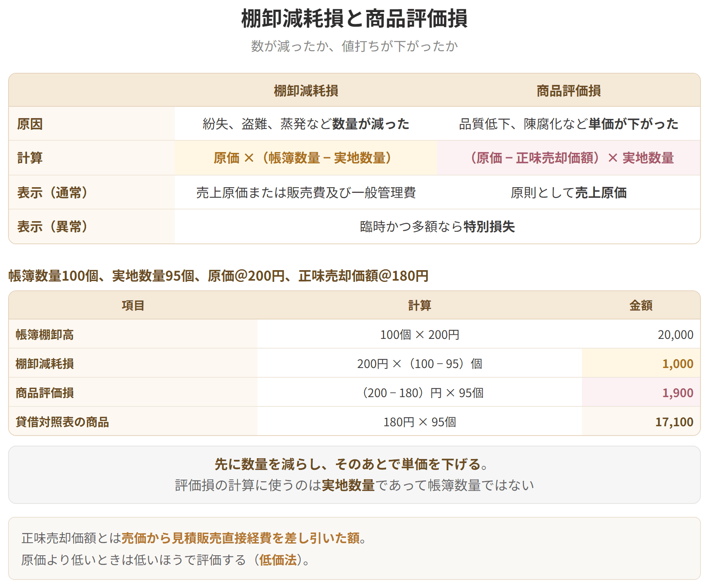
Task: Click the title 棚卸減耗損と商品評価損
Action: (354, 19)
